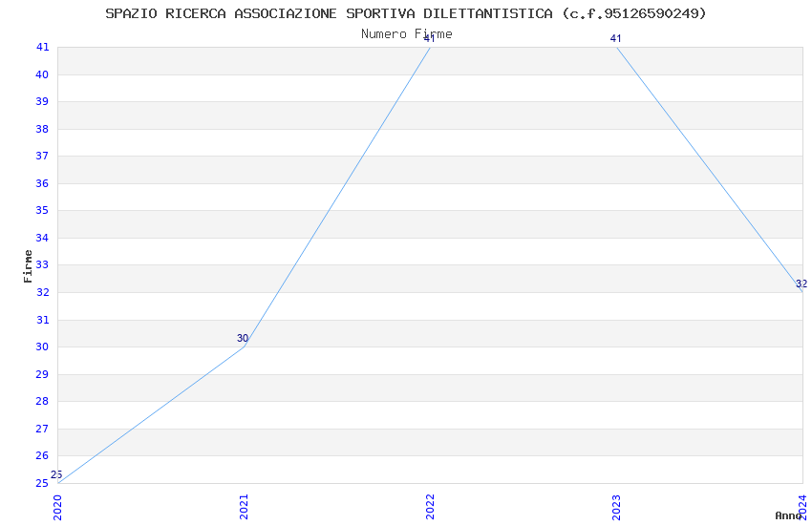
Task: Click the y-axis tick value 32
Action: [42, 292]
